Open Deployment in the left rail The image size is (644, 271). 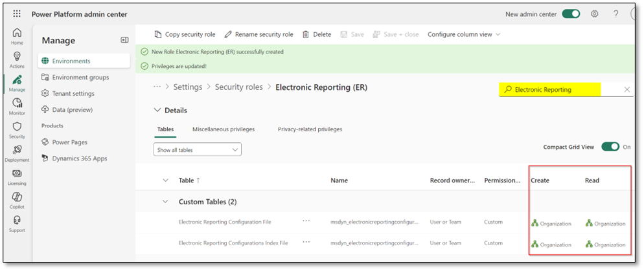tap(17, 153)
